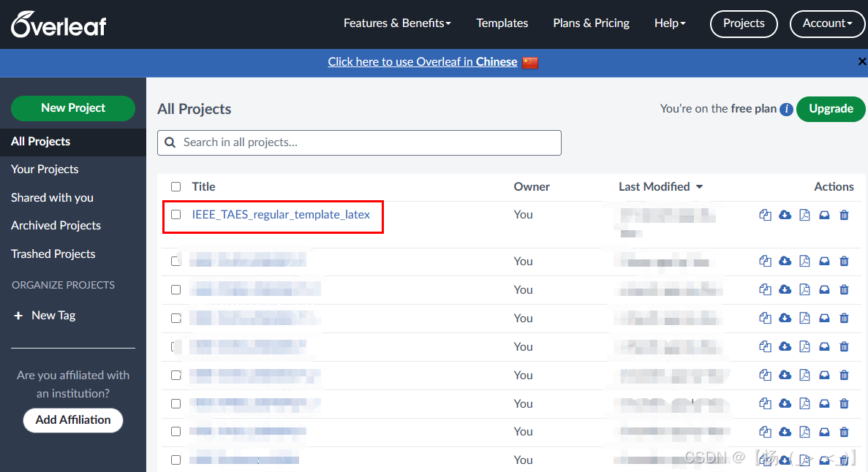The image size is (868, 472).
Task: Click the Actions column header
Action: [x=834, y=186]
